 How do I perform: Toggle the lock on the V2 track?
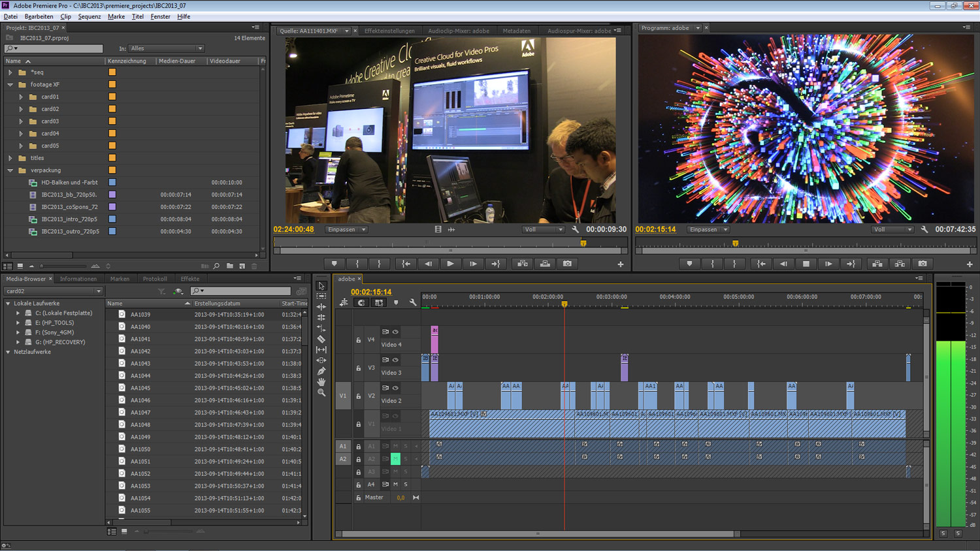tap(358, 396)
